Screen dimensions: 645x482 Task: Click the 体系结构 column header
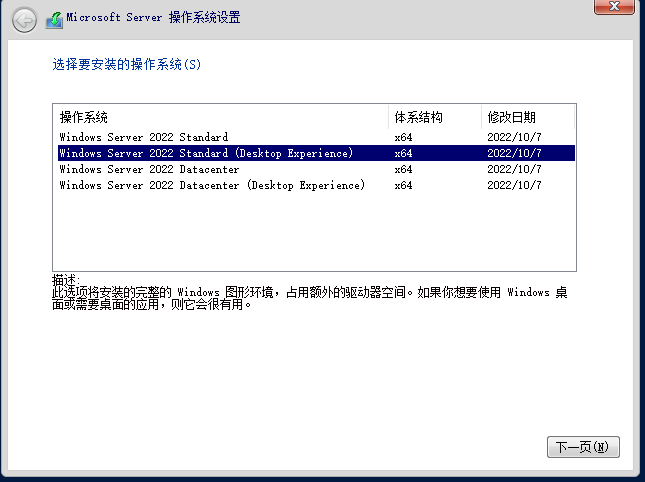coord(434,117)
